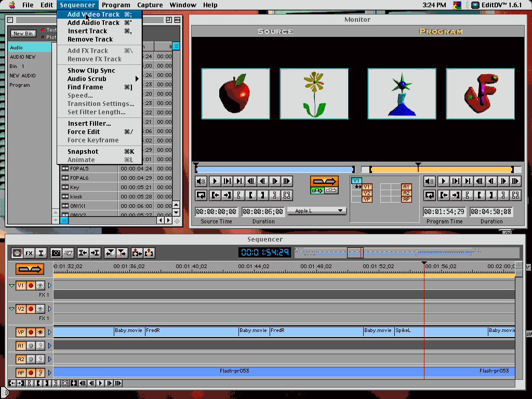Click the play button in the Sequencer bottom bar

pyautogui.click(x=100, y=383)
